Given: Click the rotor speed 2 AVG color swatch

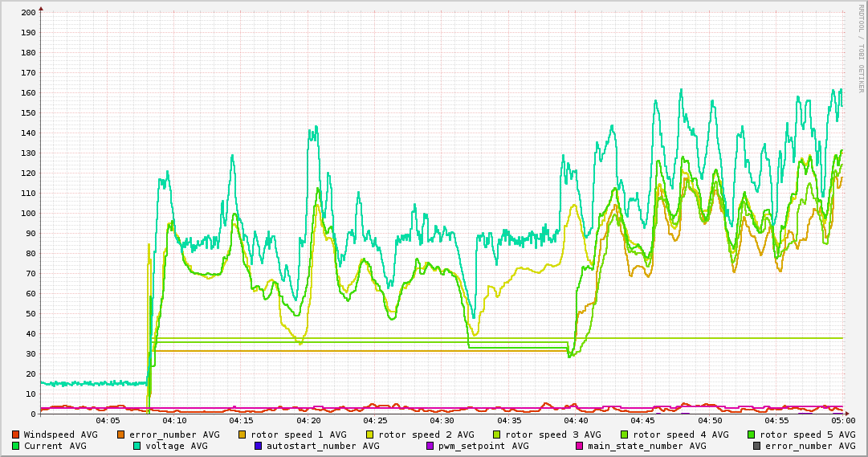Looking at the screenshot, I should click(370, 435).
